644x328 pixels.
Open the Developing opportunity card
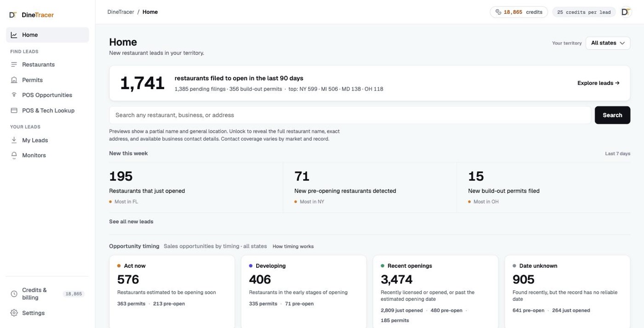(x=304, y=292)
